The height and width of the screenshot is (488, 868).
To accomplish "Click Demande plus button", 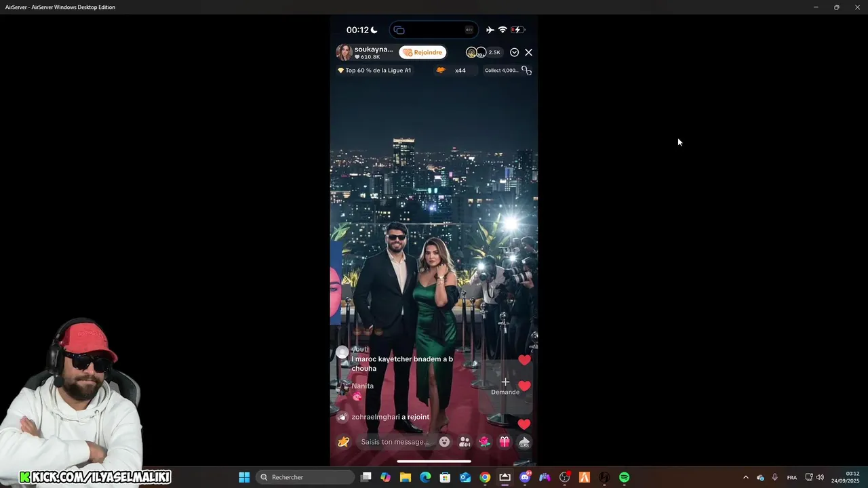I will (505, 386).
